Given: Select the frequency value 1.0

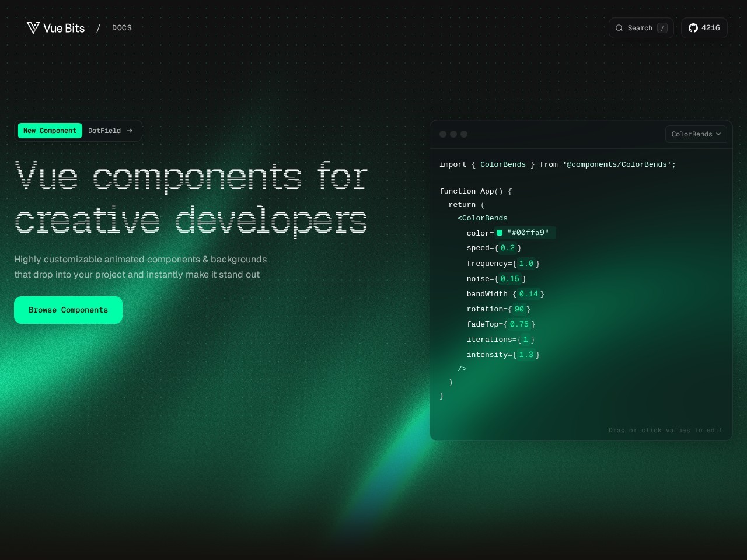Looking at the screenshot, I should pos(526,264).
